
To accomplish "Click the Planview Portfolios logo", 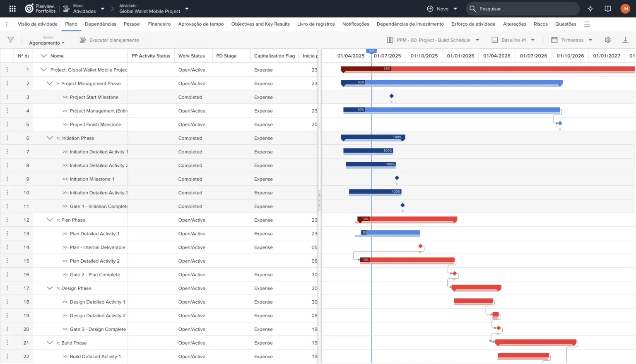I will pos(40,9).
